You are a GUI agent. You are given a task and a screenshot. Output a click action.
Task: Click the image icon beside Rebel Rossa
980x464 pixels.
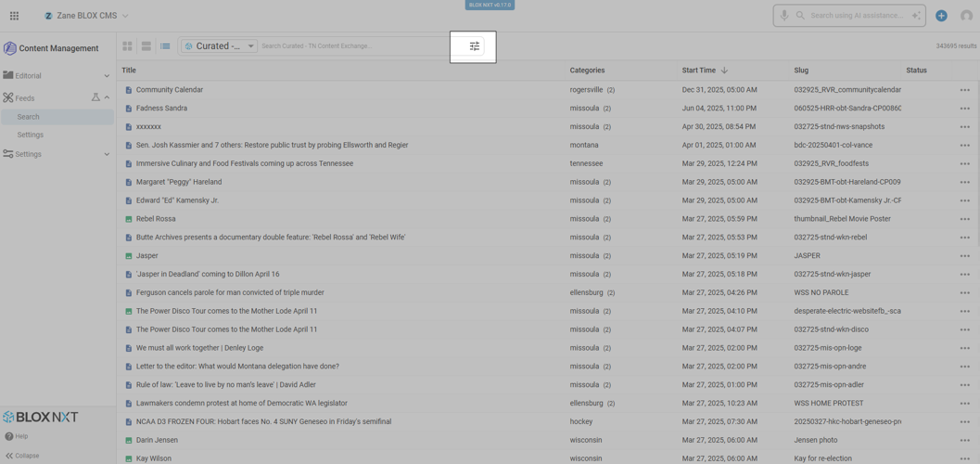click(129, 219)
